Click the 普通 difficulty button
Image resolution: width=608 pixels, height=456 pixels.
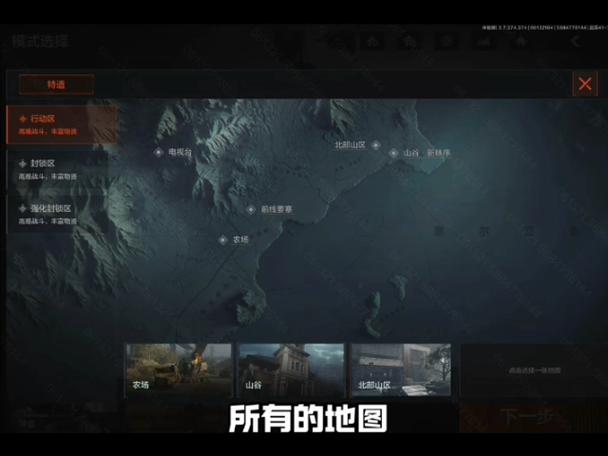click(x=57, y=85)
